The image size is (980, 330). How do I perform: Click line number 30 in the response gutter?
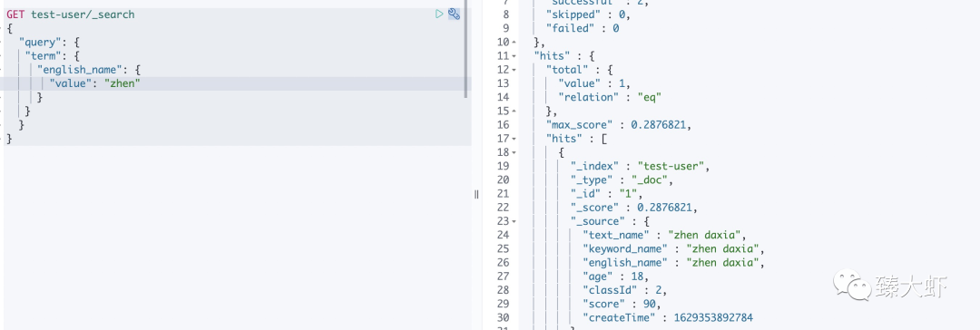point(503,317)
